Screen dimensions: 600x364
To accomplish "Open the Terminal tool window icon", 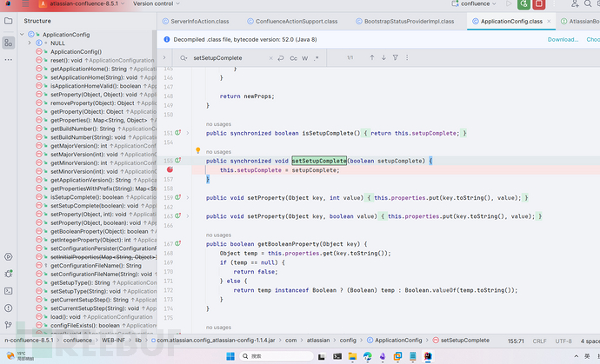I will tap(8, 291).
